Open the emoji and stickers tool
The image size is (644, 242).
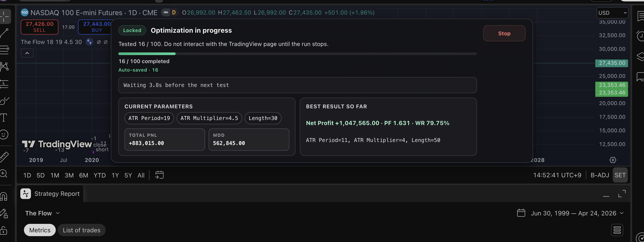(x=4, y=134)
